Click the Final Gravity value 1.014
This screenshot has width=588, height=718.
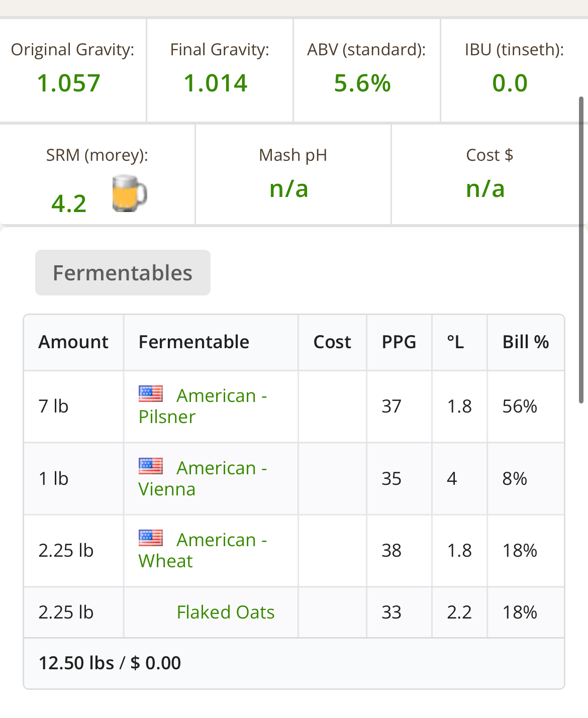coord(216,83)
